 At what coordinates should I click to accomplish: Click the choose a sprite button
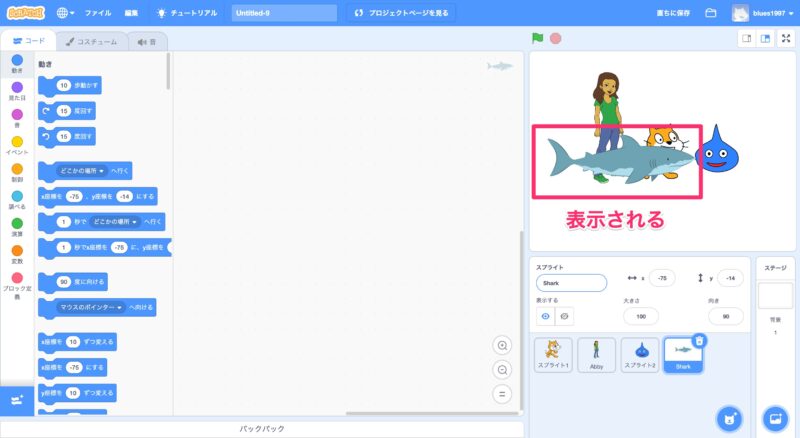(x=731, y=417)
